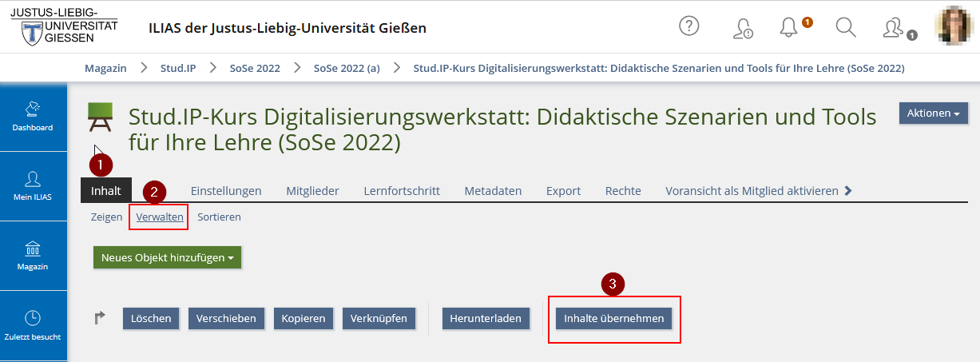This screenshot has height=362, width=980.
Task: Open the search magnifier icon
Action: (x=845, y=27)
